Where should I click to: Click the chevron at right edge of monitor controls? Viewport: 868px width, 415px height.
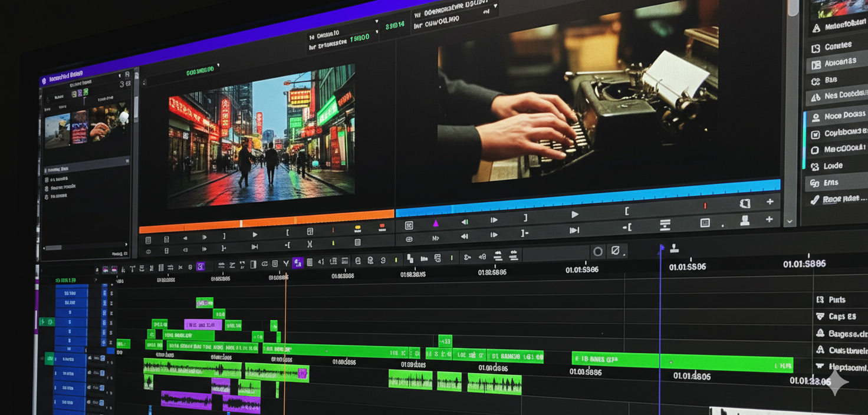[x=790, y=222]
